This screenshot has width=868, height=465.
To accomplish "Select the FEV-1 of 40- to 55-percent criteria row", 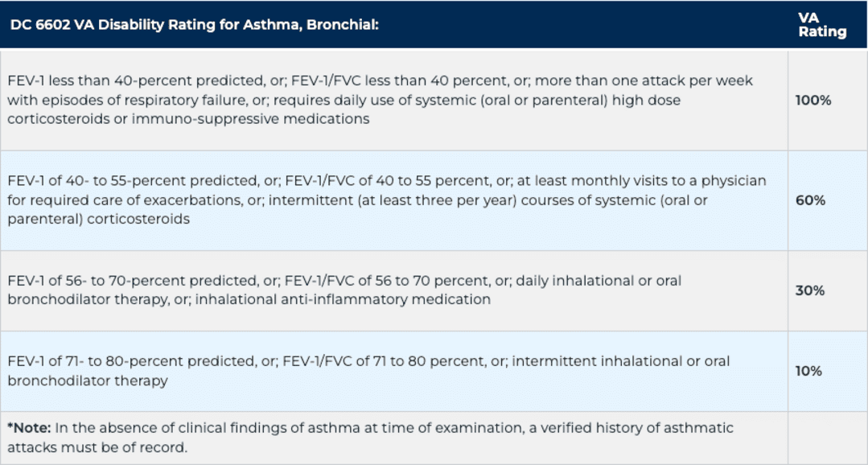I will 394,200.
